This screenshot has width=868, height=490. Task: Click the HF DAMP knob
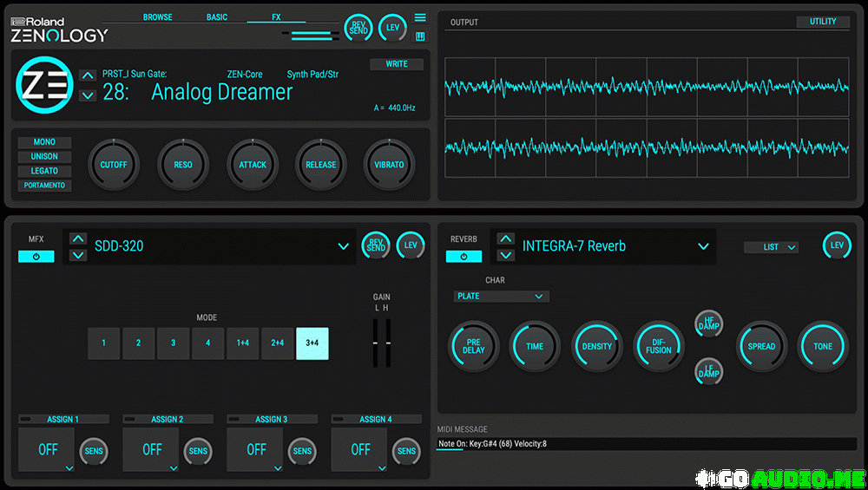(x=709, y=323)
